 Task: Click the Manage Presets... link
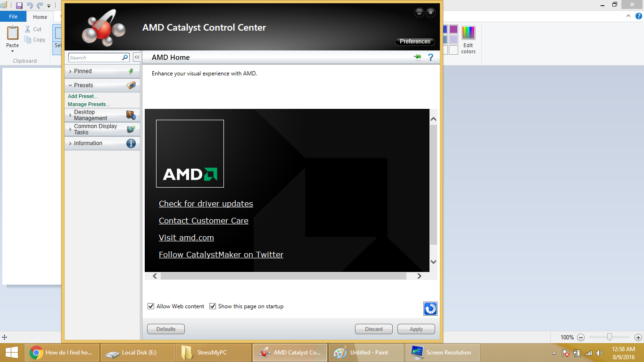89,104
